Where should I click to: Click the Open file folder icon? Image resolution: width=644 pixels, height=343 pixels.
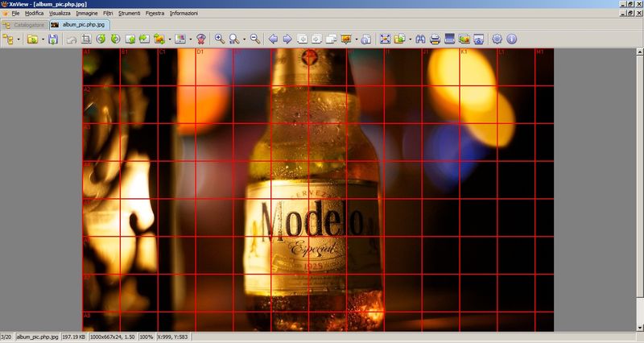32,39
